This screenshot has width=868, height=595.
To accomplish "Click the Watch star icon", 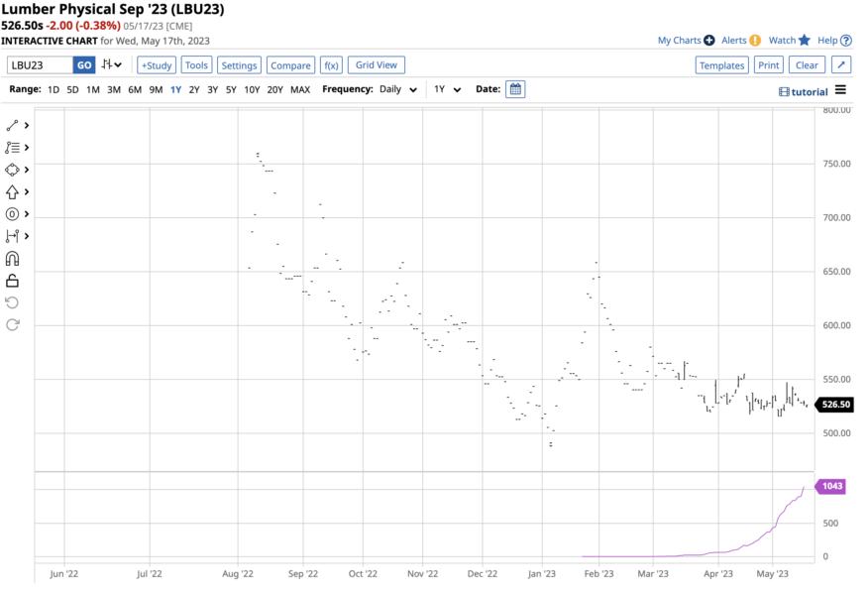I will (805, 40).
